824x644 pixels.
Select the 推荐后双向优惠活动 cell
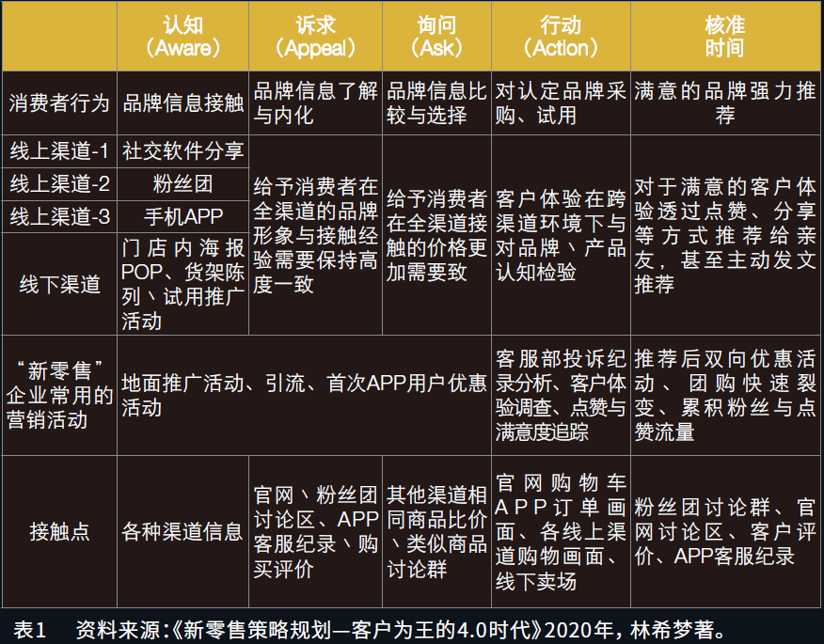724,396
